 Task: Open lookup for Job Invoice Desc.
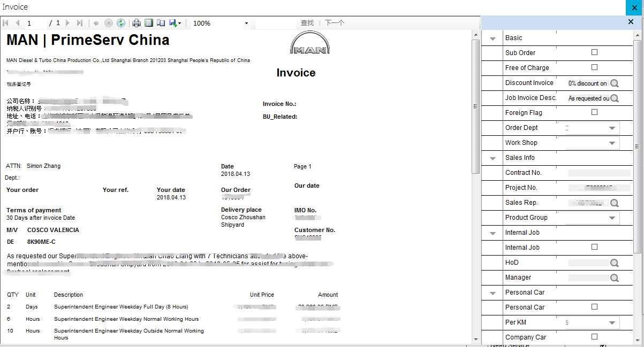[615, 98]
